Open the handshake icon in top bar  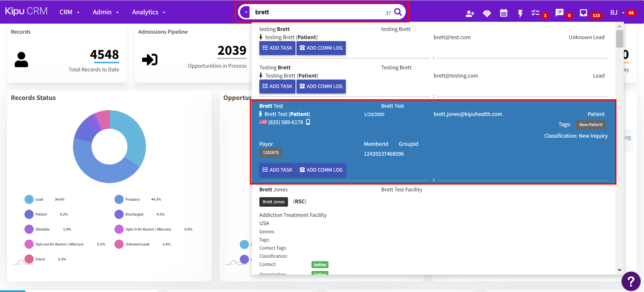(487, 13)
